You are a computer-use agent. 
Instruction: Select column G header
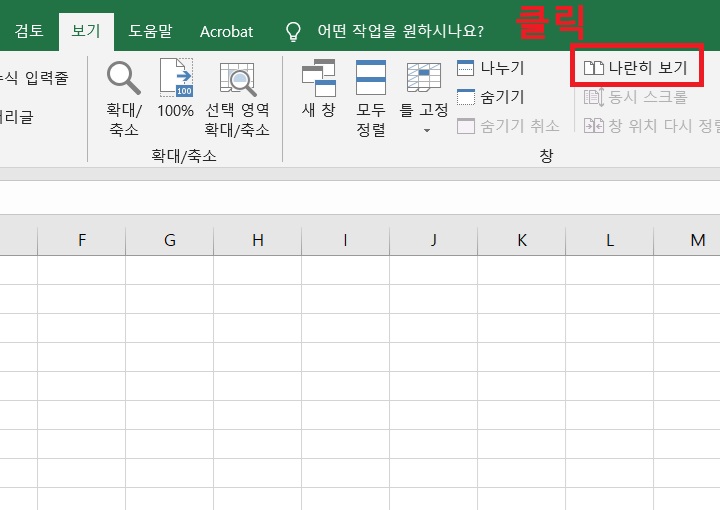[169, 240]
